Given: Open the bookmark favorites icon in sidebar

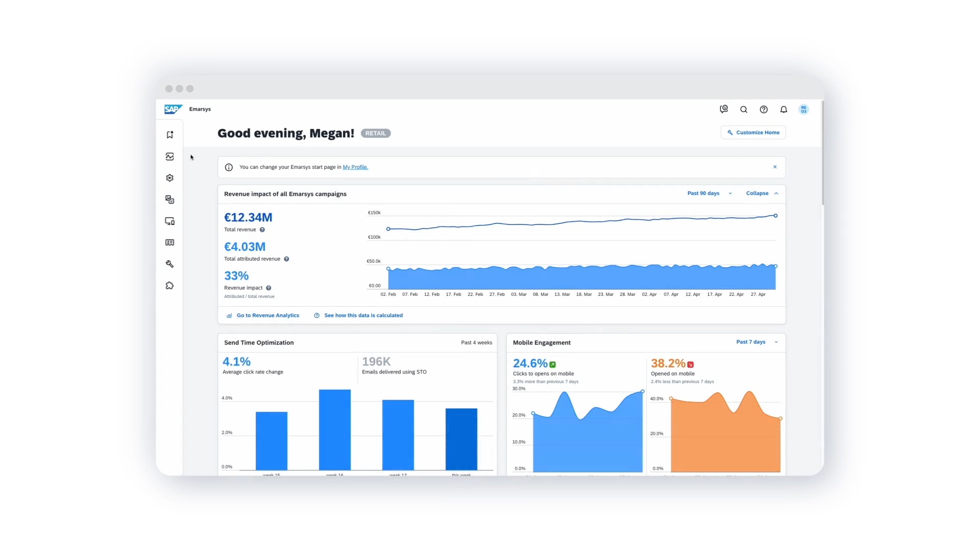Looking at the screenshot, I should 170,135.
